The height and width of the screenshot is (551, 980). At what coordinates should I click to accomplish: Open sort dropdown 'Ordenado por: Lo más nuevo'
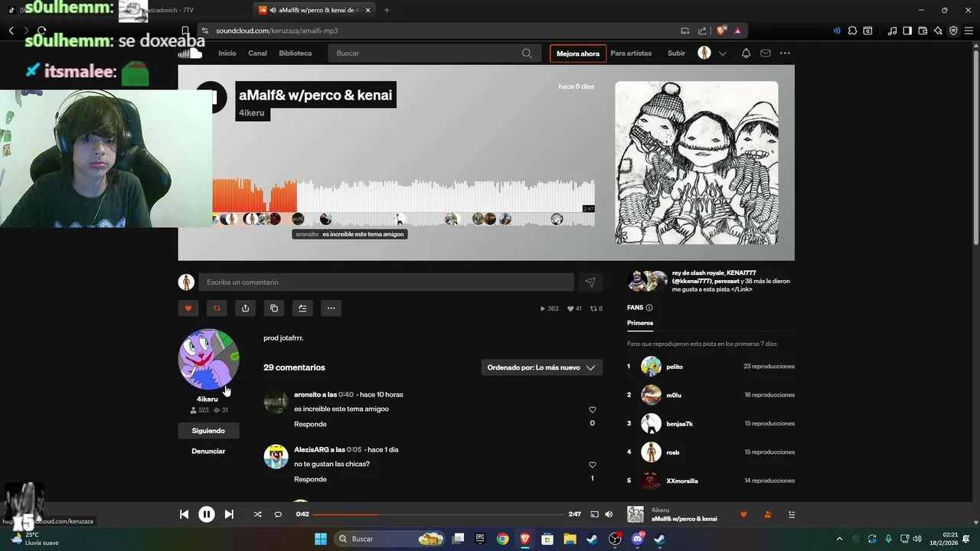541,367
